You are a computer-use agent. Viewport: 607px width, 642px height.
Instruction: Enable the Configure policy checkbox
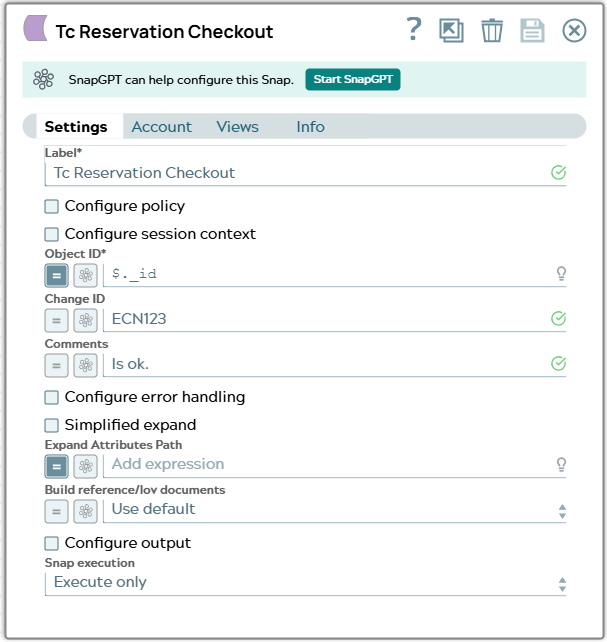[x=52, y=206]
